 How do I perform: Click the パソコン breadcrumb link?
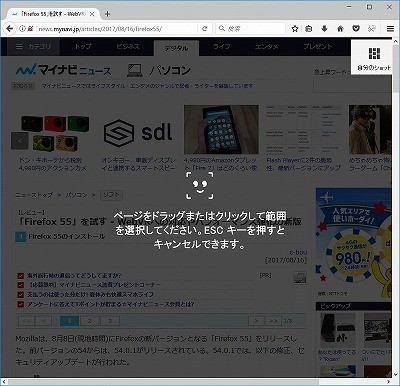point(76,195)
